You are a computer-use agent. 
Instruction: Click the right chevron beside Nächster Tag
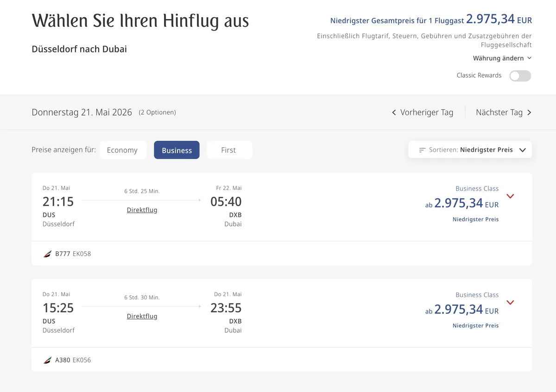click(529, 112)
